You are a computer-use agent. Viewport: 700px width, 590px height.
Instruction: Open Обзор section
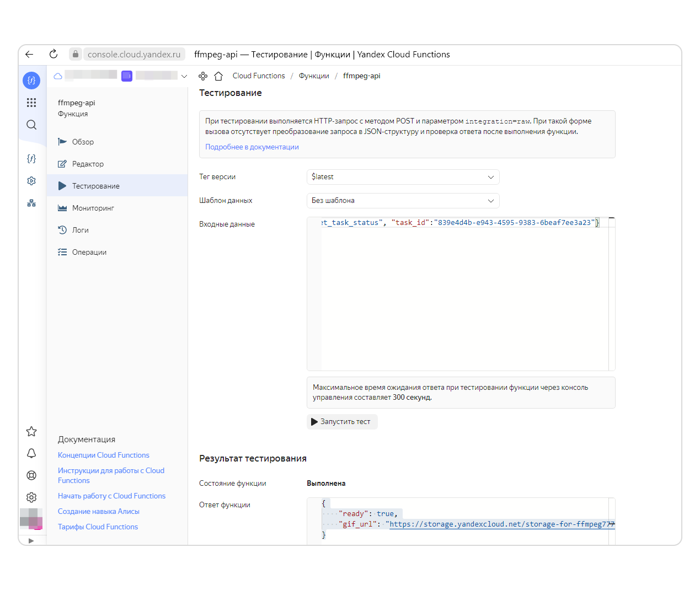(x=117, y=142)
